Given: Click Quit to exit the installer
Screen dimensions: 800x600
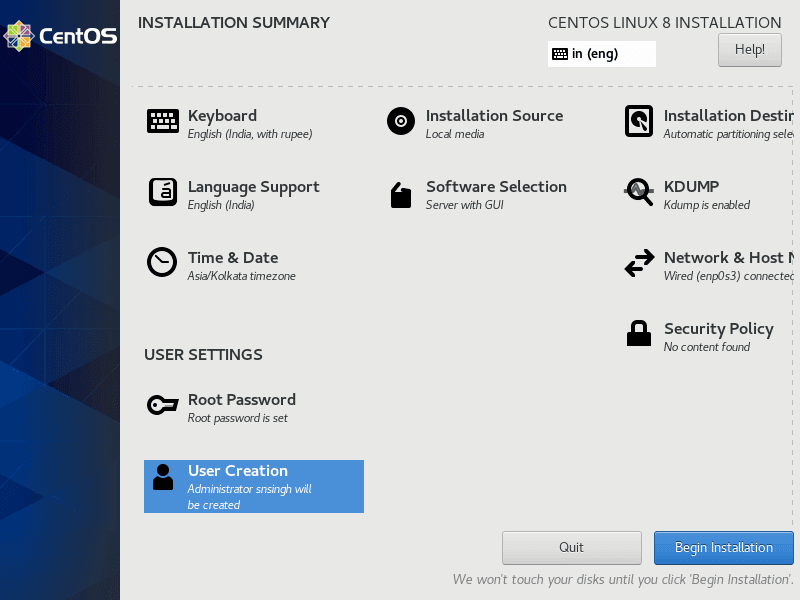Looking at the screenshot, I should [x=571, y=547].
